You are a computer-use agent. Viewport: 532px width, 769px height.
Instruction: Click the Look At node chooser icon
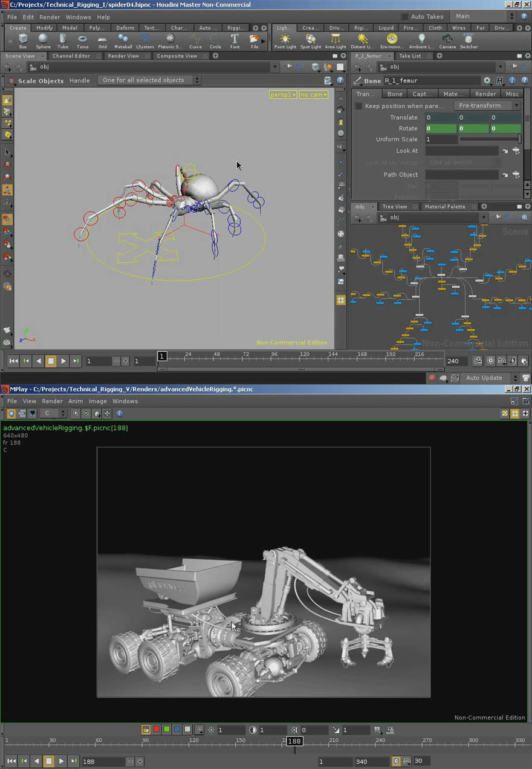pos(516,151)
